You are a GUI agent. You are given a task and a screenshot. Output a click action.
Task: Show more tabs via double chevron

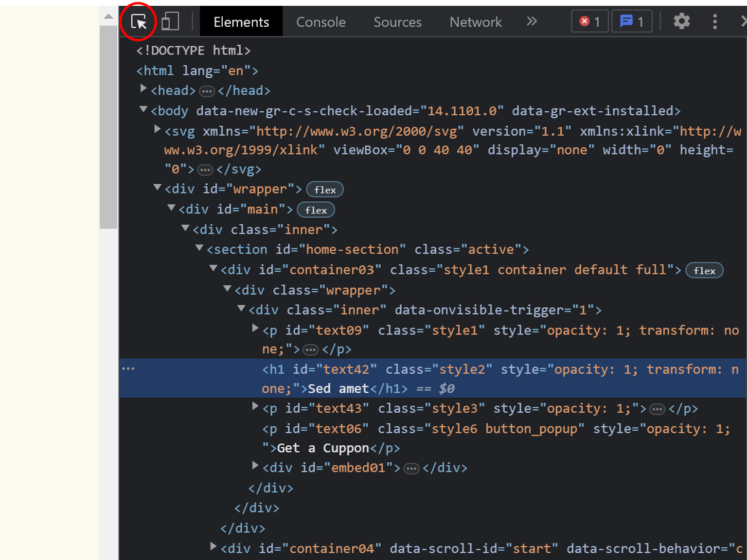click(x=532, y=21)
